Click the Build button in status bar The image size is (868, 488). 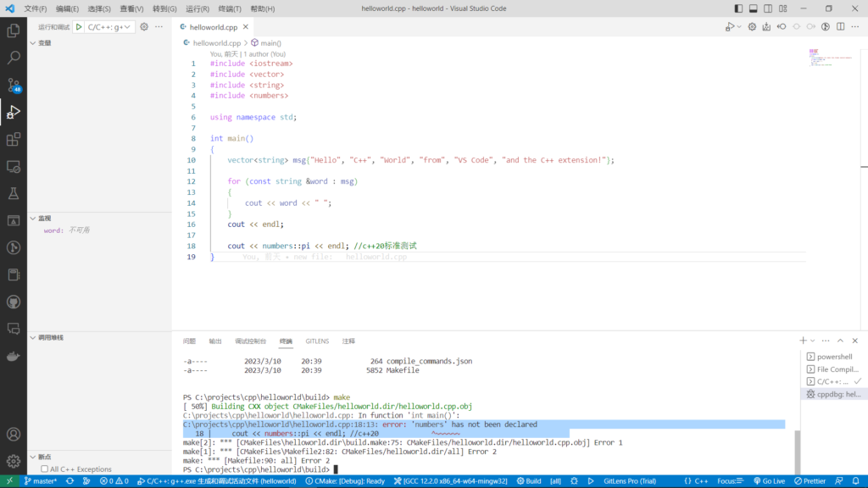[528, 480]
